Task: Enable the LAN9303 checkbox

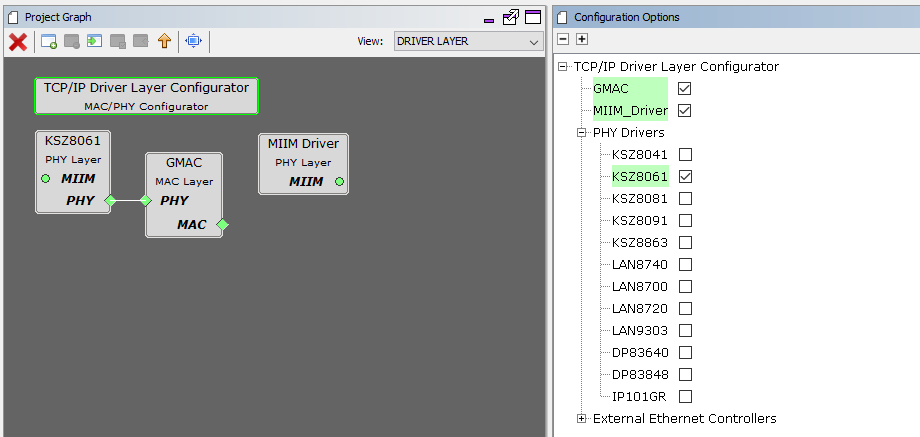Action: click(x=685, y=330)
